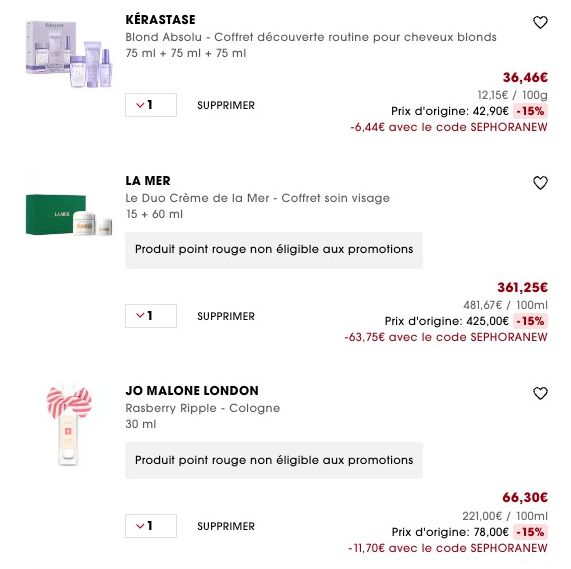Open La Mer green box thumbnail

[69, 215]
